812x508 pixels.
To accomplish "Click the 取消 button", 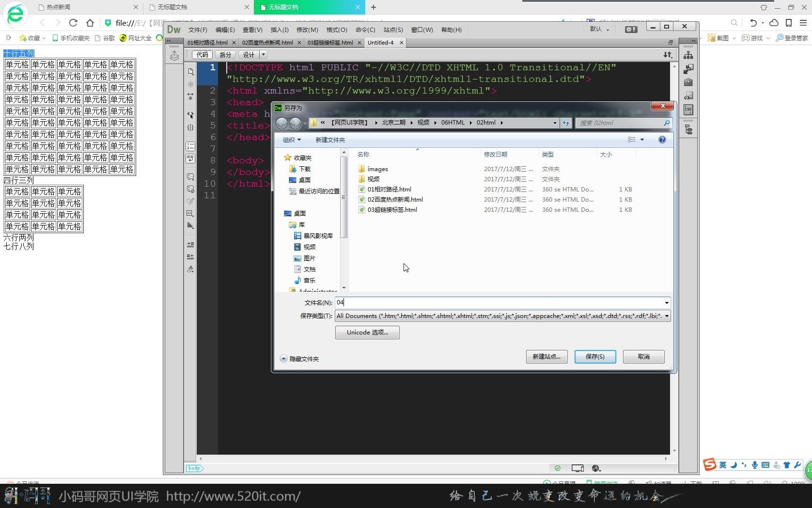I will pos(643,357).
